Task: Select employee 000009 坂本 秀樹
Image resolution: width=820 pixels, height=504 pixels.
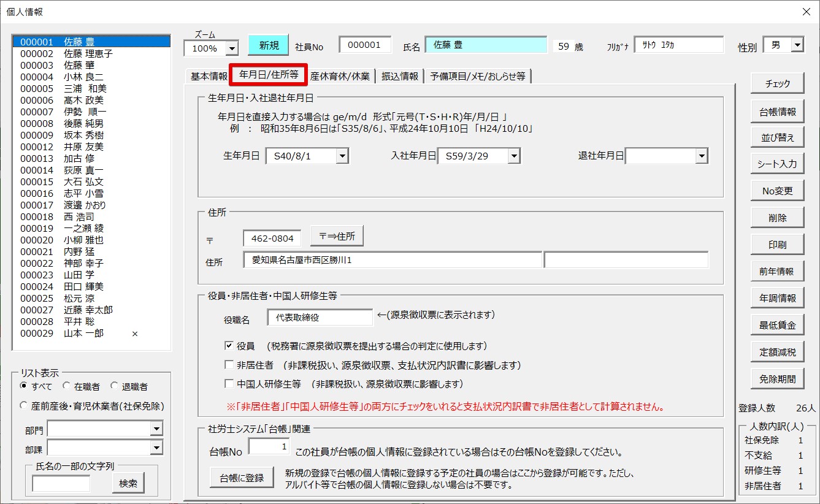Action: pos(91,135)
